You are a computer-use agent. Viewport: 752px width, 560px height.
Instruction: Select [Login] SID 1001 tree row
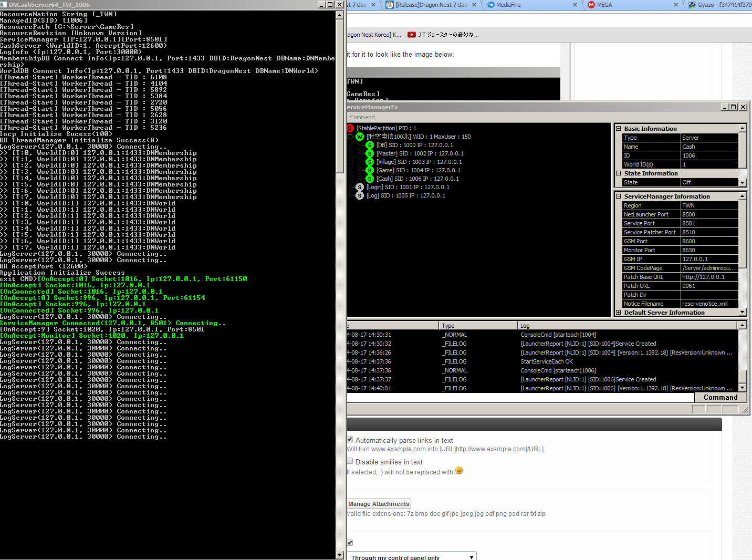(408, 187)
